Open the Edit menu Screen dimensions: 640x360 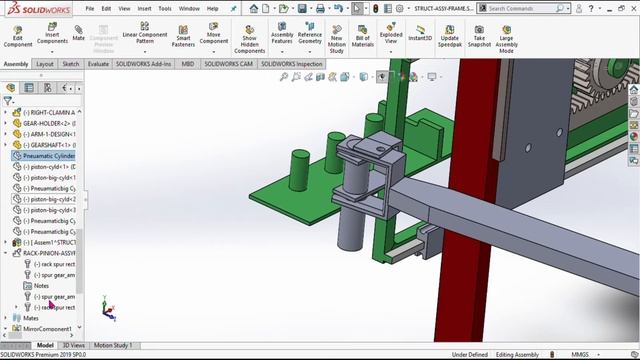click(x=106, y=8)
